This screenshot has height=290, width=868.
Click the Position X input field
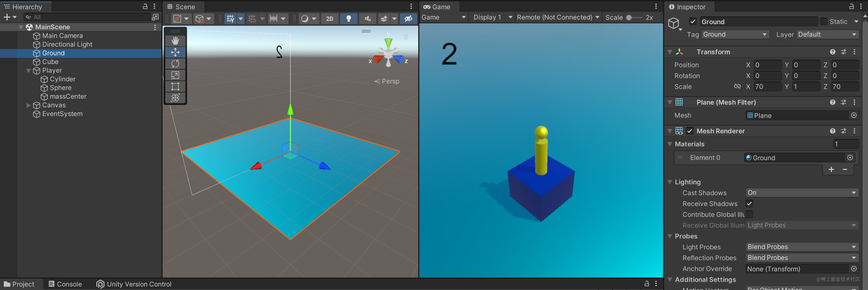click(x=767, y=65)
